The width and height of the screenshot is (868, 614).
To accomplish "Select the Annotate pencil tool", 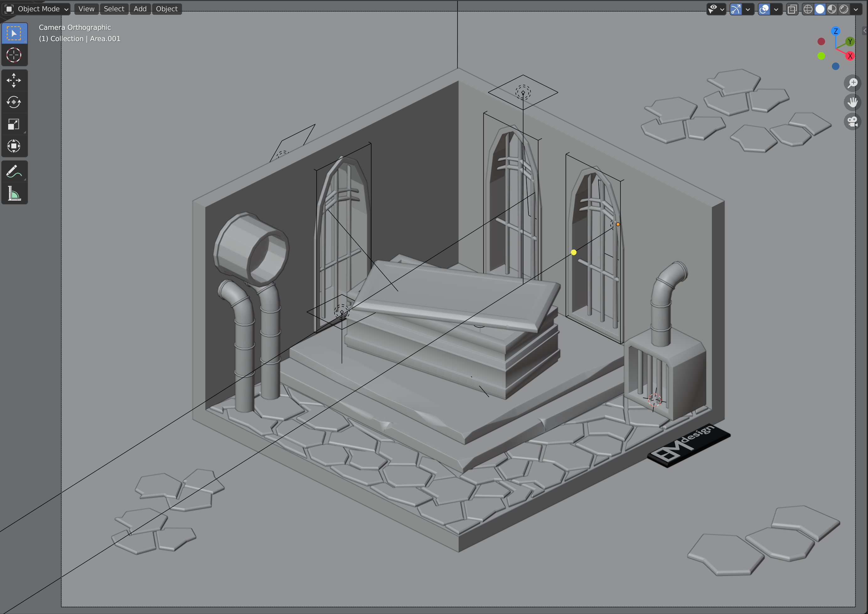I will tap(14, 171).
